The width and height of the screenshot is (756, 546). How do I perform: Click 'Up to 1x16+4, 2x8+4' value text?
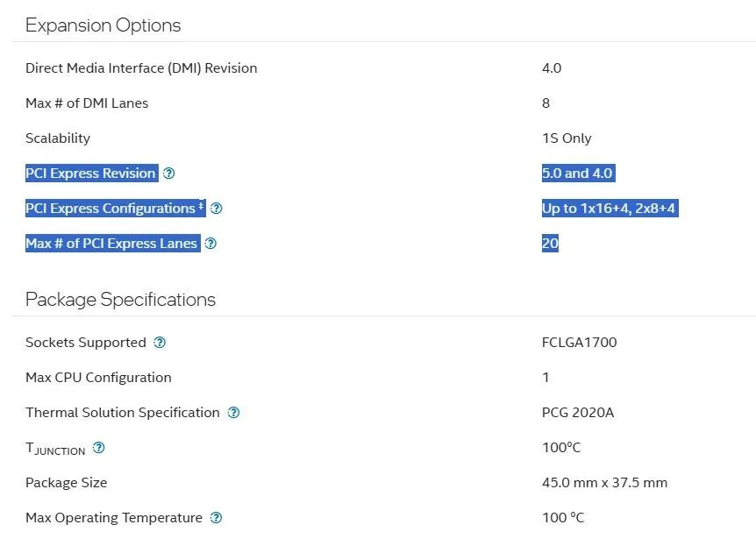(x=609, y=209)
